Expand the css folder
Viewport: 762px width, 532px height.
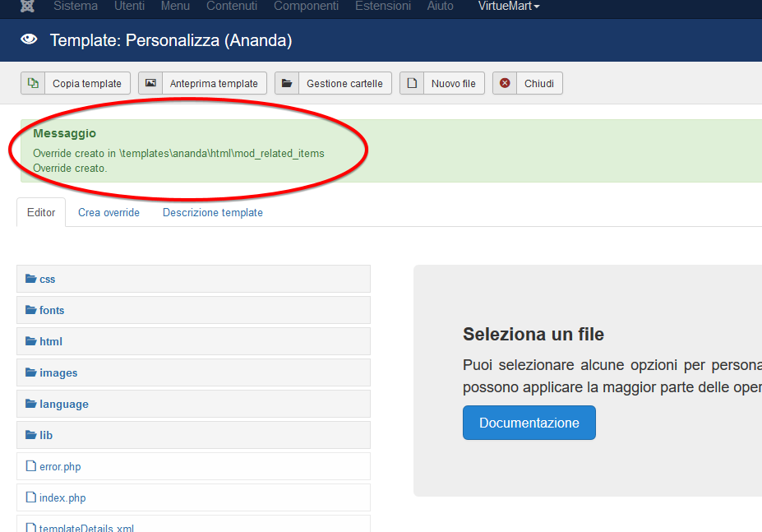point(193,279)
